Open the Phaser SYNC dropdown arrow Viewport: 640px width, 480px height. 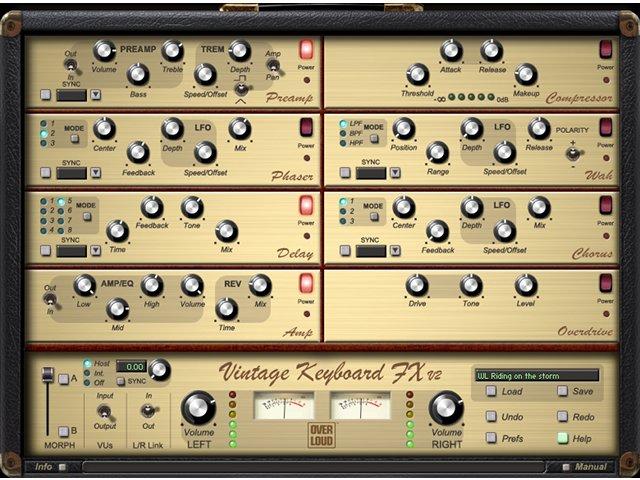(x=96, y=173)
